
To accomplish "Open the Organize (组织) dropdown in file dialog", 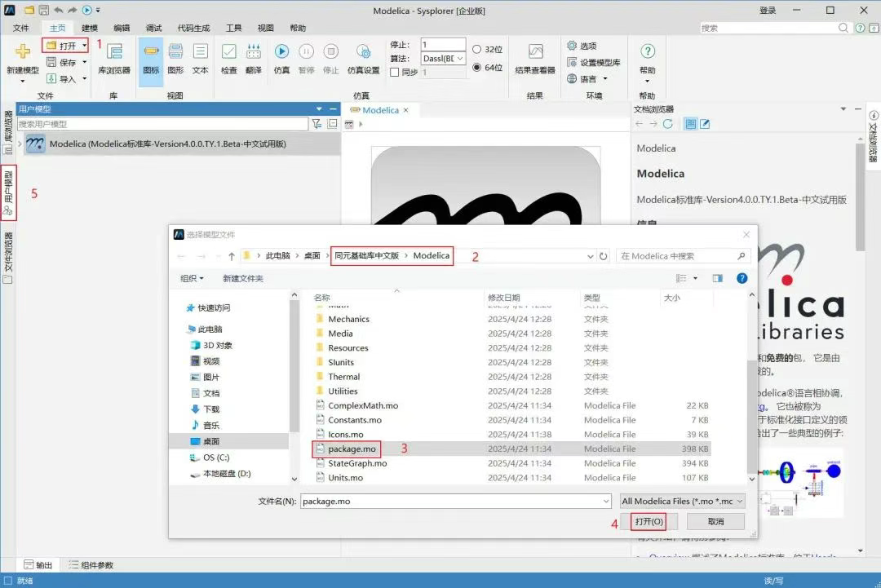I will pos(192,278).
